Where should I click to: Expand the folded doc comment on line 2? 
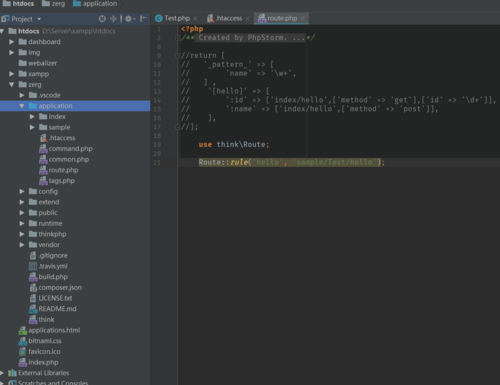pyautogui.click(x=177, y=38)
